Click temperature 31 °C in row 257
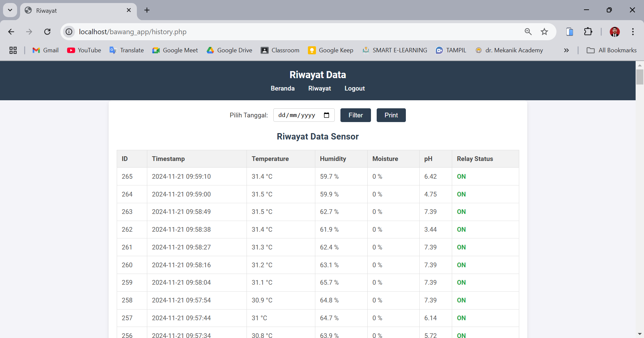The height and width of the screenshot is (338, 644). click(x=259, y=318)
